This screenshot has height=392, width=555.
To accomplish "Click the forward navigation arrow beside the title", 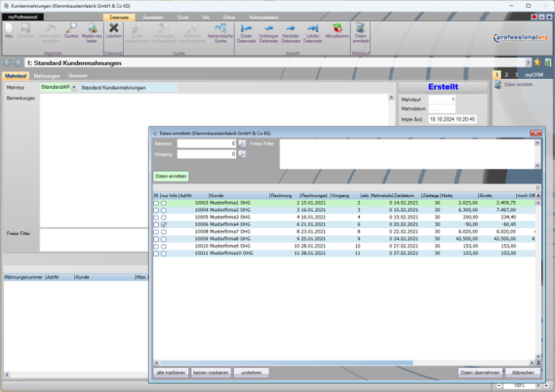I will pos(17,63).
